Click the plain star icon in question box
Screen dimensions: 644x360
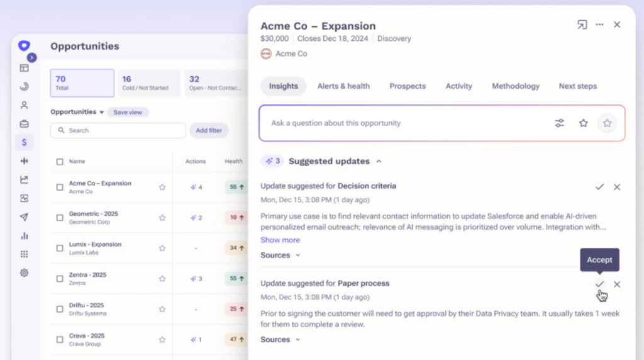tap(583, 123)
